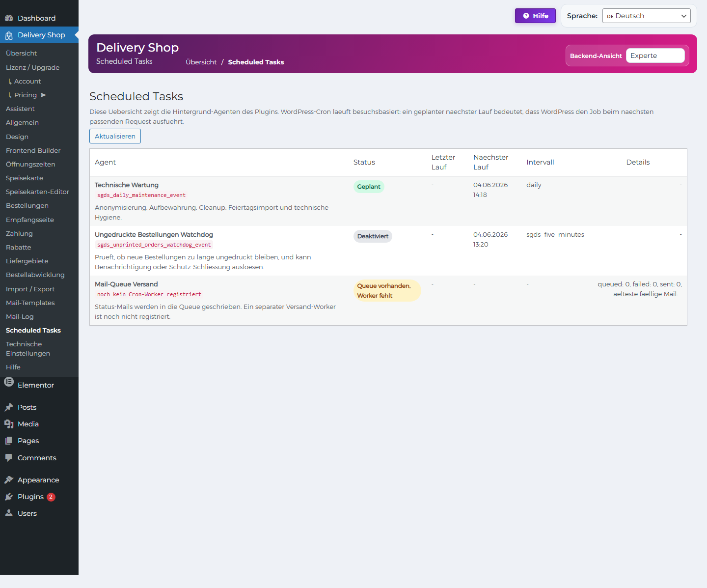Click the Plugins update badge showing 2
The image size is (707, 588).
click(x=51, y=497)
